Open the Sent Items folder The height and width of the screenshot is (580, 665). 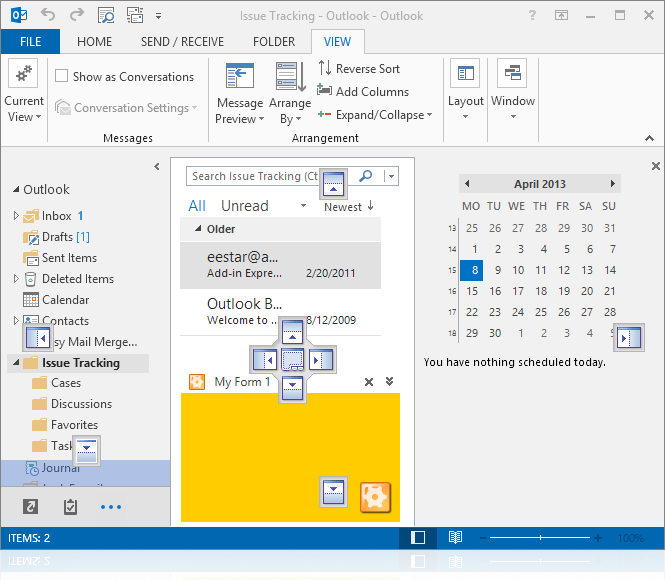coord(60,258)
